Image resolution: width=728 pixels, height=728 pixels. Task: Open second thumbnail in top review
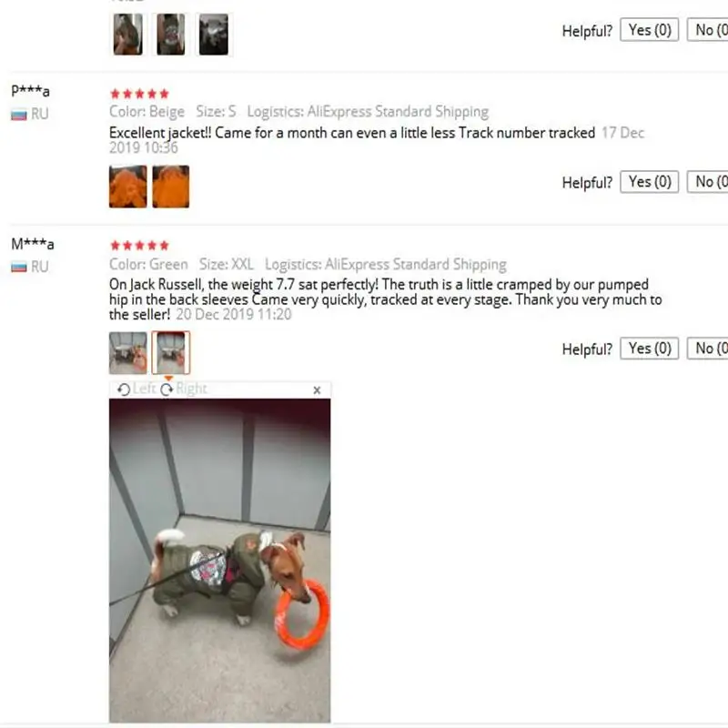[x=171, y=35]
